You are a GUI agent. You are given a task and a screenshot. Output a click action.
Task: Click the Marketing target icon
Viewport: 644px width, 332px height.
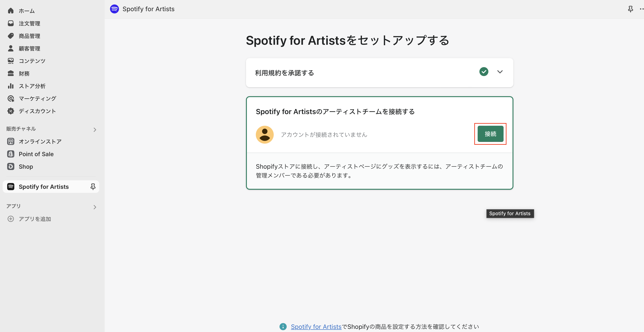click(11, 99)
